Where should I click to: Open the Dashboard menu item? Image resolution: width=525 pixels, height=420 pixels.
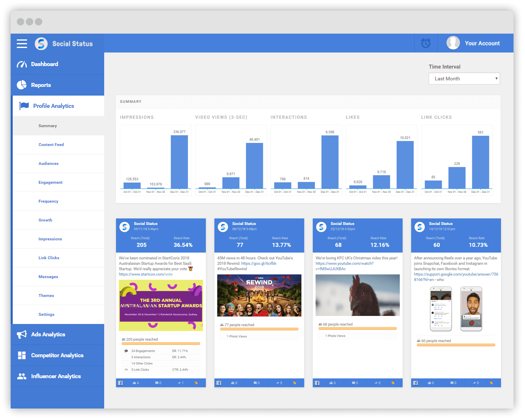(57, 64)
